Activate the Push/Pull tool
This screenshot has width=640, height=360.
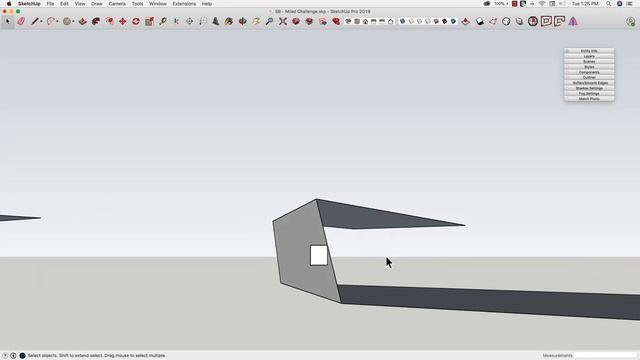(x=82, y=21)
